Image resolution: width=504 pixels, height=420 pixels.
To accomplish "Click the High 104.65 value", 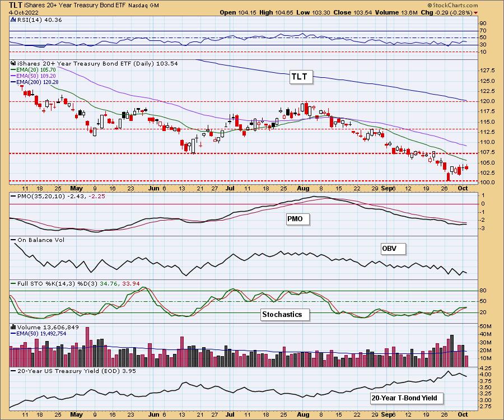I will [x=276, y=12].
